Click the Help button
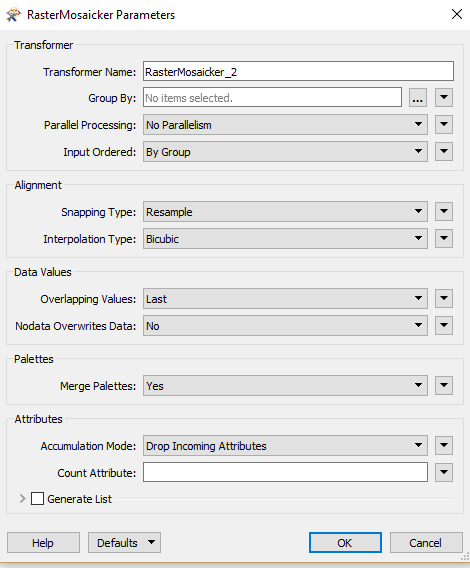The image size is (470, 568). (x=43, y=542)
